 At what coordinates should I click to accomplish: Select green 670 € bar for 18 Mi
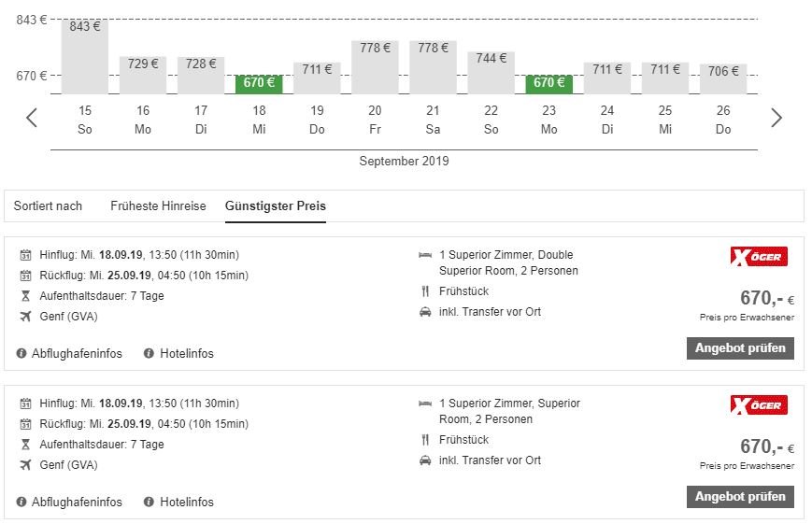tap(259, 83)
